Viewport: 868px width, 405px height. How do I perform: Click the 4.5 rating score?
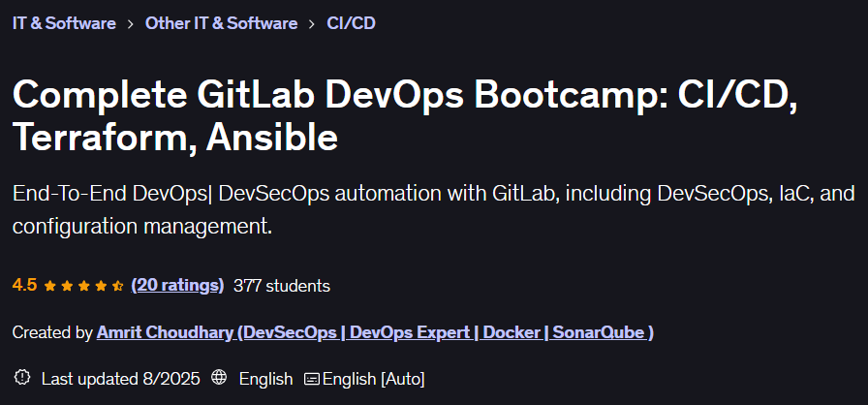(24, 286)
